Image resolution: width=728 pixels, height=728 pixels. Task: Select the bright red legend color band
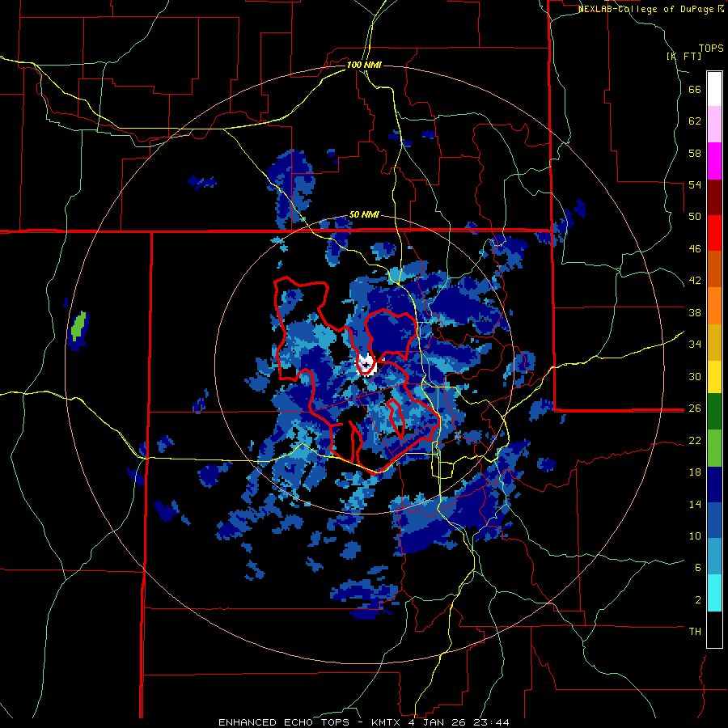click(714, 233)
